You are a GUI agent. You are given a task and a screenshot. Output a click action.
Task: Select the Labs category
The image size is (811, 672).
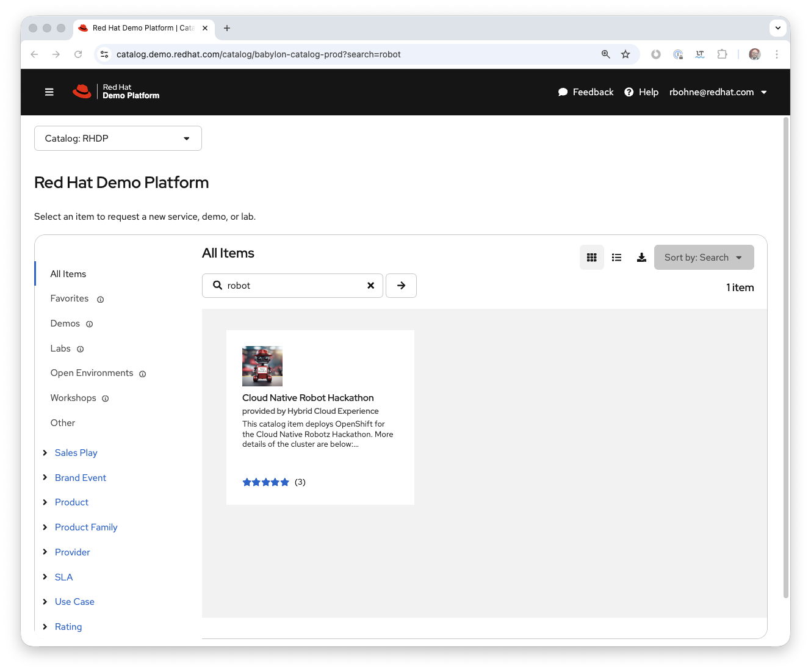coord(60,349)
